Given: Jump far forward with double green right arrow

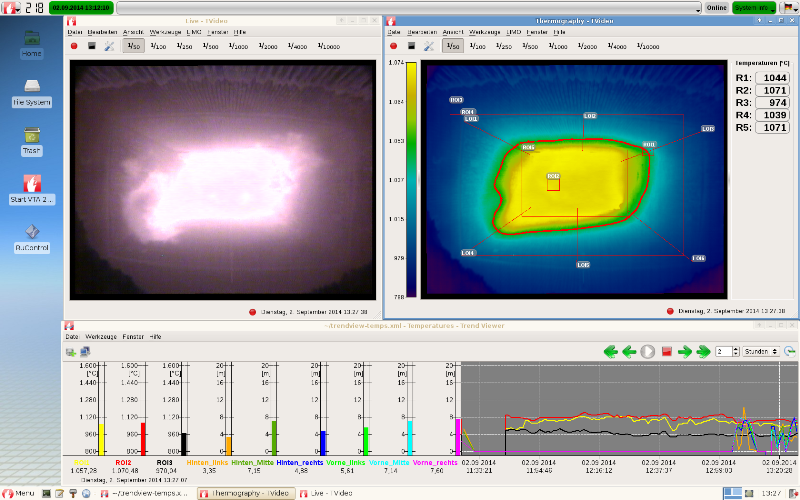Looking at the screenshot, I should pyautogui.click(x=704, y=352).
